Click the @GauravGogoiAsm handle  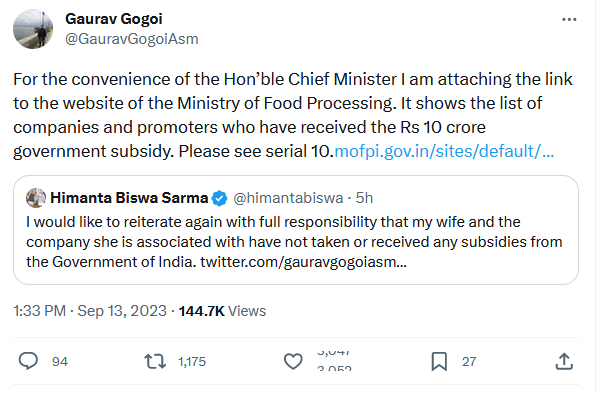point(132,39)
